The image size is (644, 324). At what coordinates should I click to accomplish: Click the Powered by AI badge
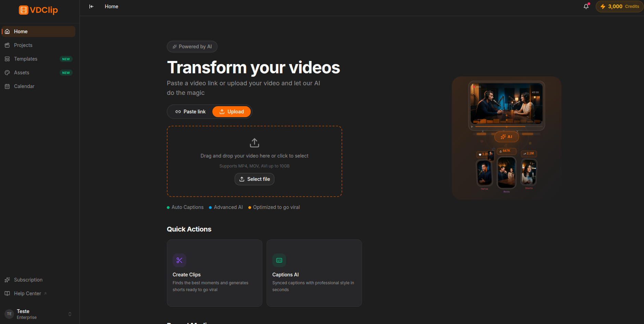pos(192,47)
